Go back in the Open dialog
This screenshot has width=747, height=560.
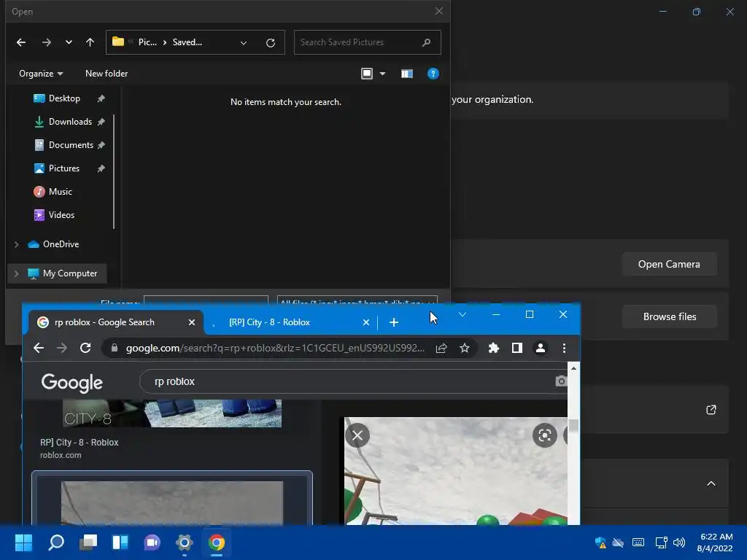(21, 42)
